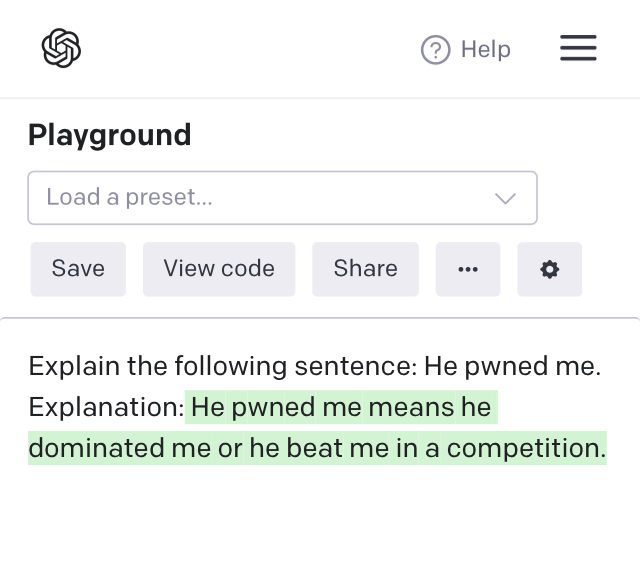Click the Playground heading
Image resolution: width=640 pixels, height=561 pixels.
(x=109, y=135)
